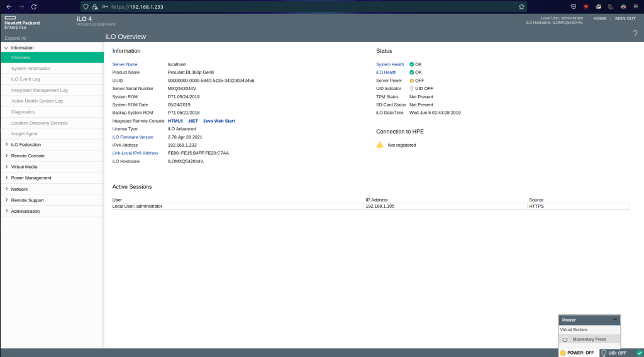Expand the Remote Support section
Image resolution: width=644 pixels, height=357 pixels.
pos(6,200)
